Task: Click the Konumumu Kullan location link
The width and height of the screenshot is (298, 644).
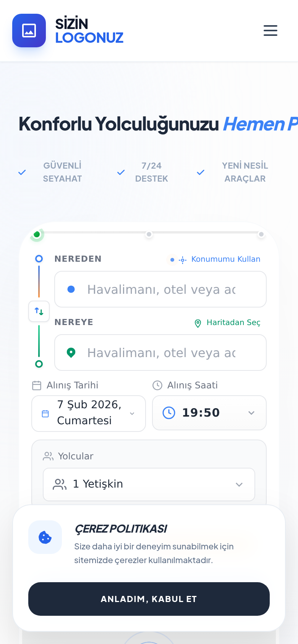Action: click(220, 259)
